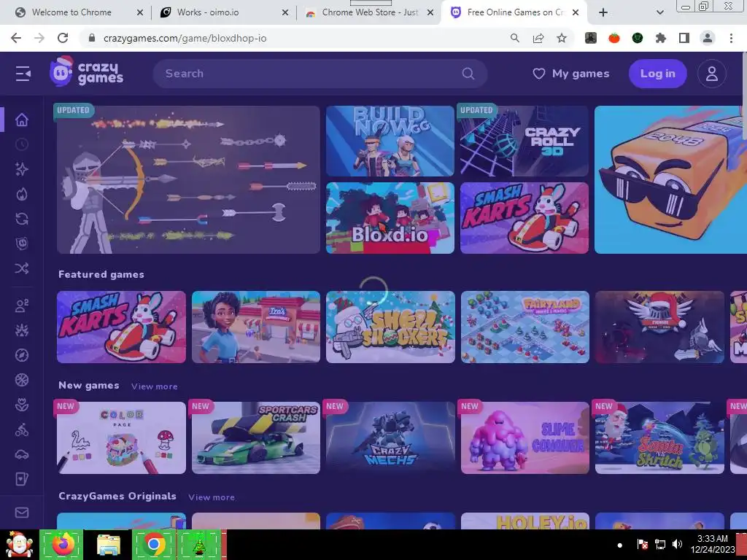The image size is (747, 560).
Task: Open a new browser tab
Action: [x=603, y=12]
